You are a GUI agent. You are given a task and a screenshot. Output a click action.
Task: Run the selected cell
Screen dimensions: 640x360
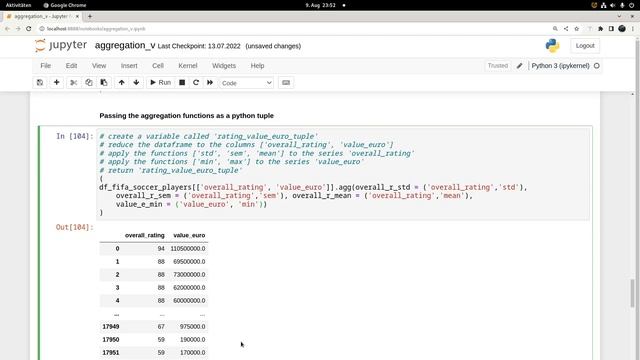pos(160,82)
